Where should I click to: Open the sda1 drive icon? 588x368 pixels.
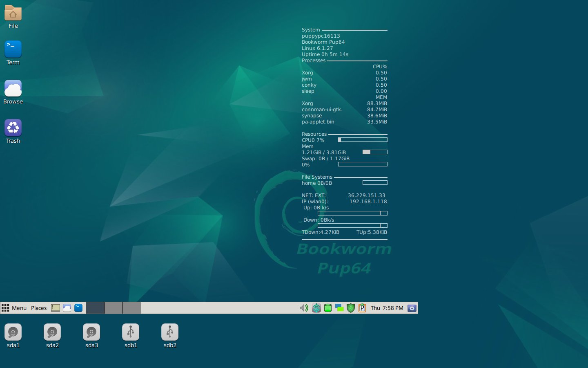coord(13,332)
